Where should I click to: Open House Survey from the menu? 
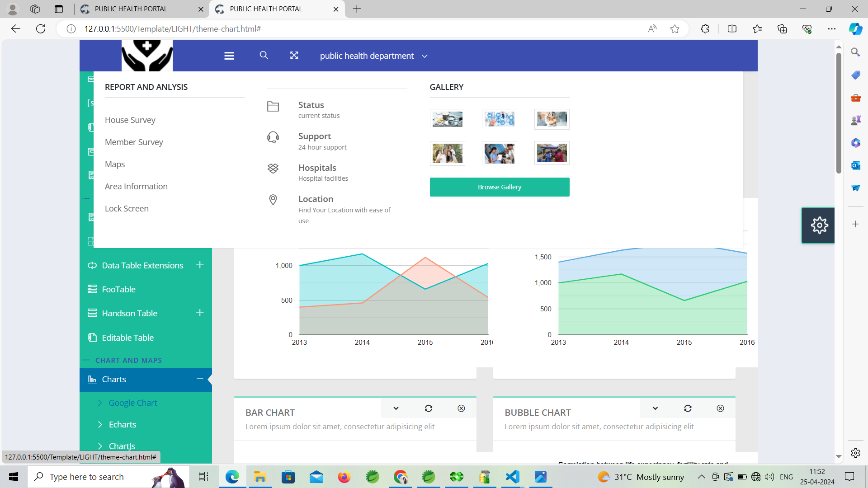130,120
